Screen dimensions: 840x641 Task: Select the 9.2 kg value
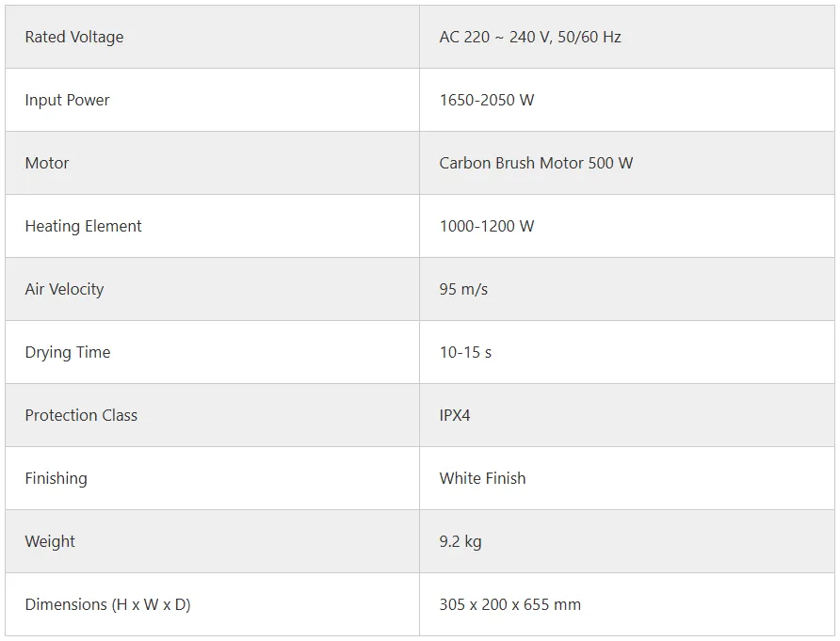[460, 542]
